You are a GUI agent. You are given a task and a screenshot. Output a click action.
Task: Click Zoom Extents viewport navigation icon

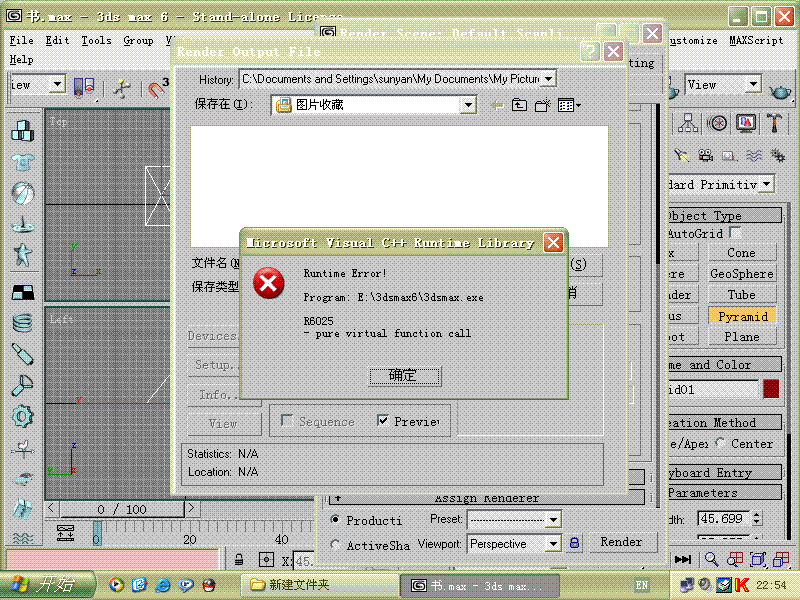[x=758, y=560]
